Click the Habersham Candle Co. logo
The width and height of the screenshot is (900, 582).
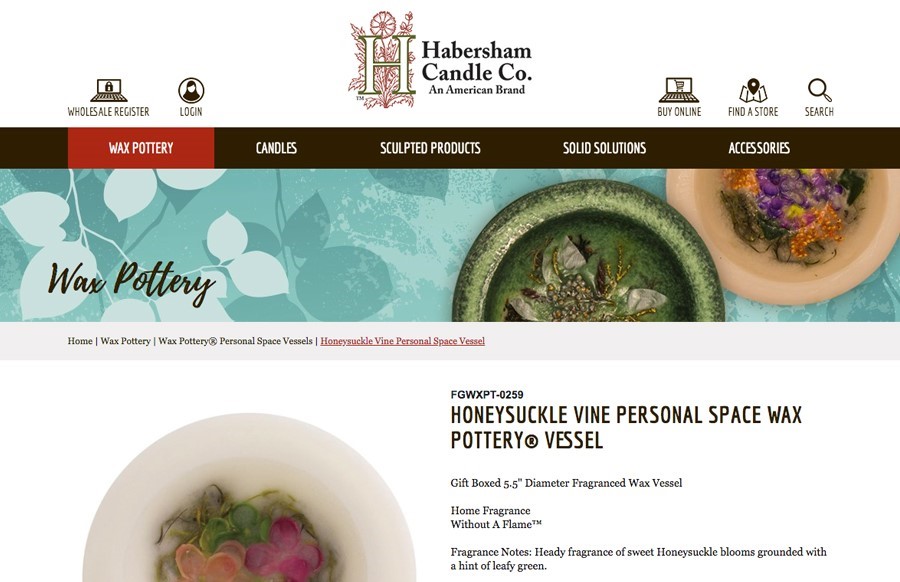tap(440, 60)
